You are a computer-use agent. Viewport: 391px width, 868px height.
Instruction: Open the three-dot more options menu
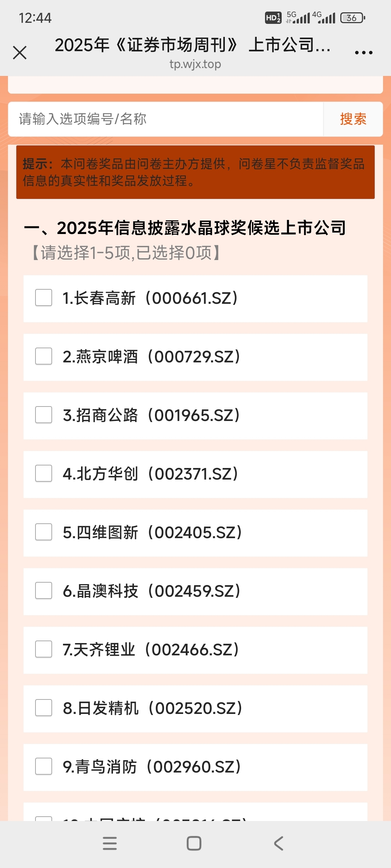pyautogui.click(x=363, y=53)
